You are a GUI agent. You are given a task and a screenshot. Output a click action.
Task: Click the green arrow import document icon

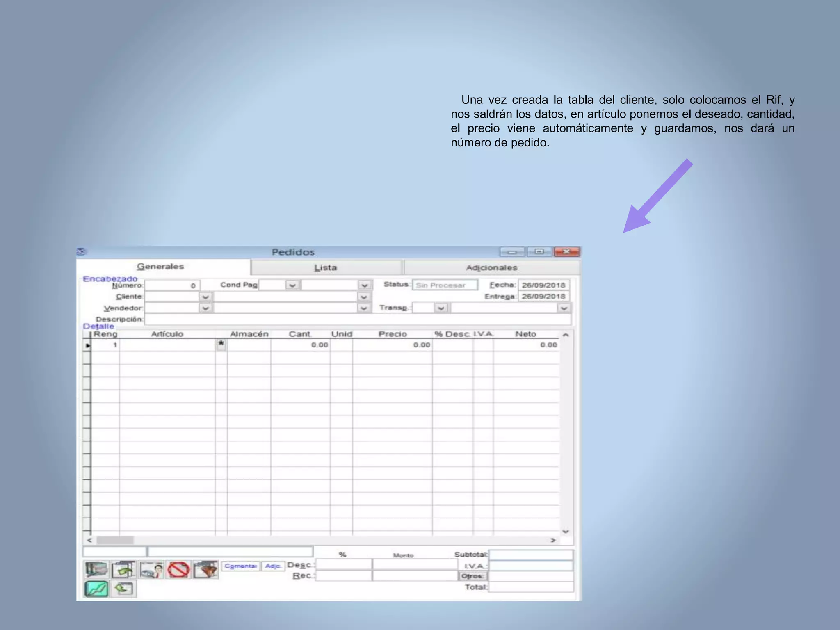pyautogui.click(x=123, y=570)
